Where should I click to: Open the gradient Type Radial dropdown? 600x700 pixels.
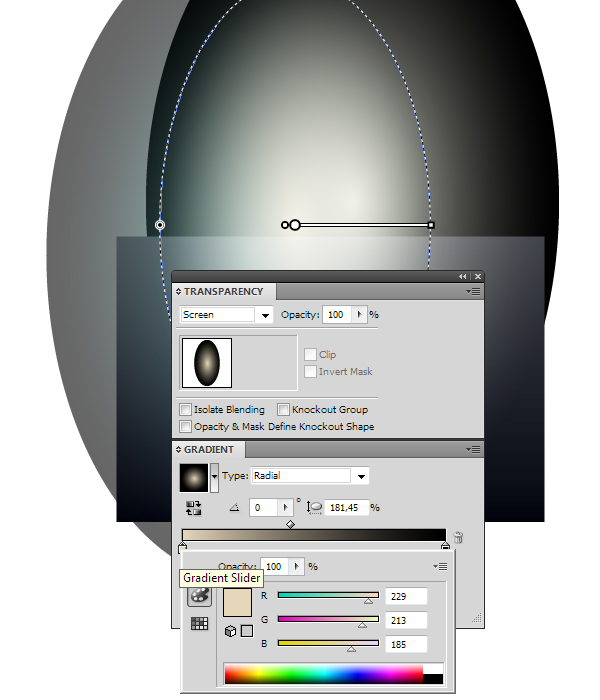(310, 476)
